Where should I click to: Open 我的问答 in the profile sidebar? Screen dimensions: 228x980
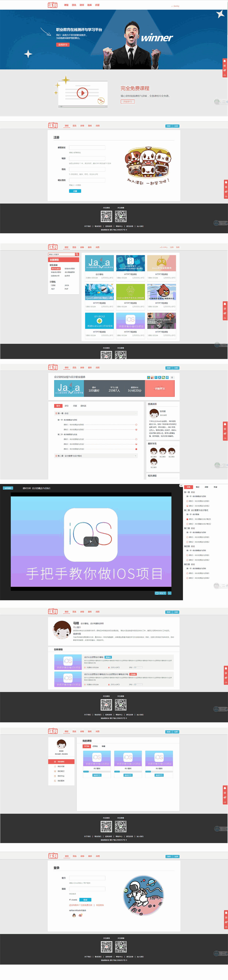coord(61,767)
